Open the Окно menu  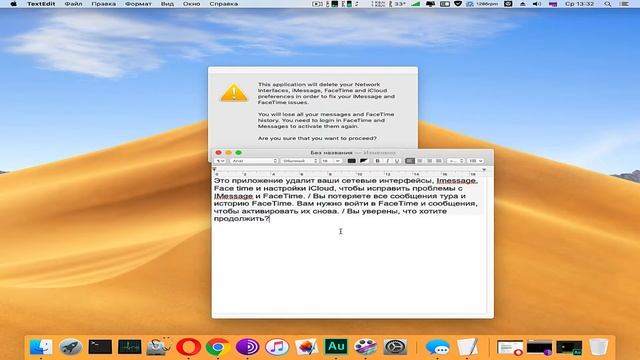click(x=191, y=4)
